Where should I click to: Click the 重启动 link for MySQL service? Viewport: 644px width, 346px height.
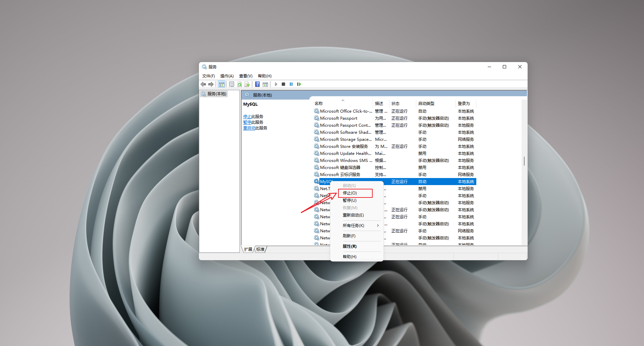tap(249, 128)
